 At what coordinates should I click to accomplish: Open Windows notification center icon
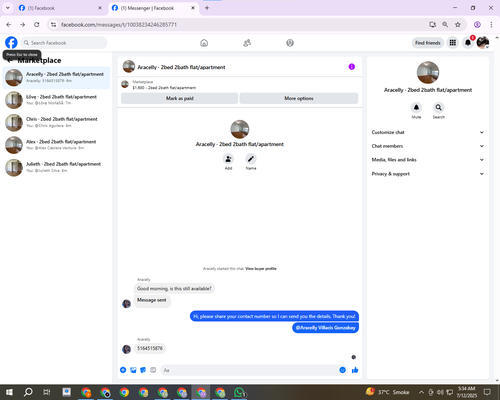click(x=487, y=392)
